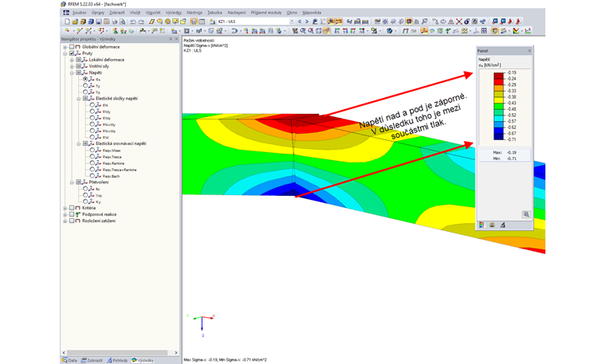Toggle Globální deformace checkbox
Image resolution: width=606 pixels, height=364 pixels.
click(72, 47)
